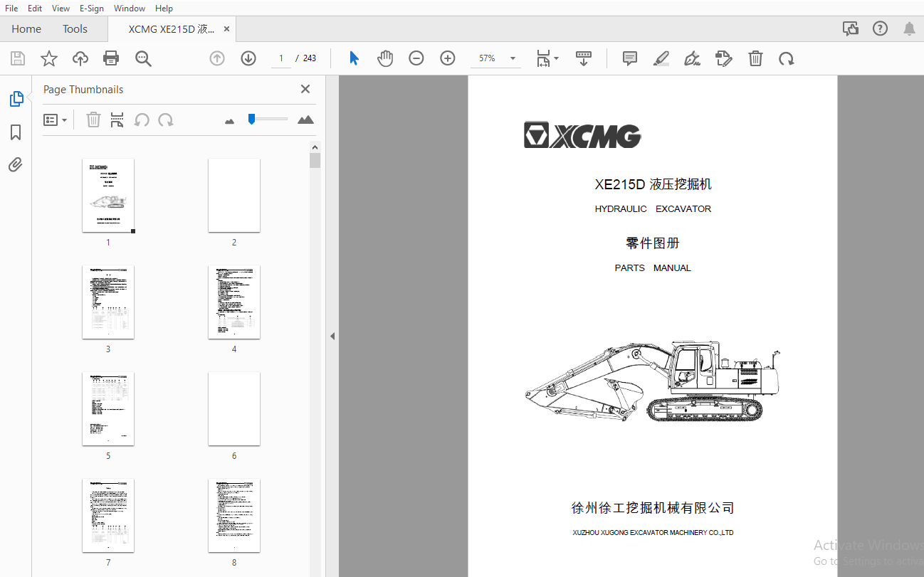Viewport: 924px width, 577px height.
Task: Select the Highlight text pen tool
Action: point(661,58)
